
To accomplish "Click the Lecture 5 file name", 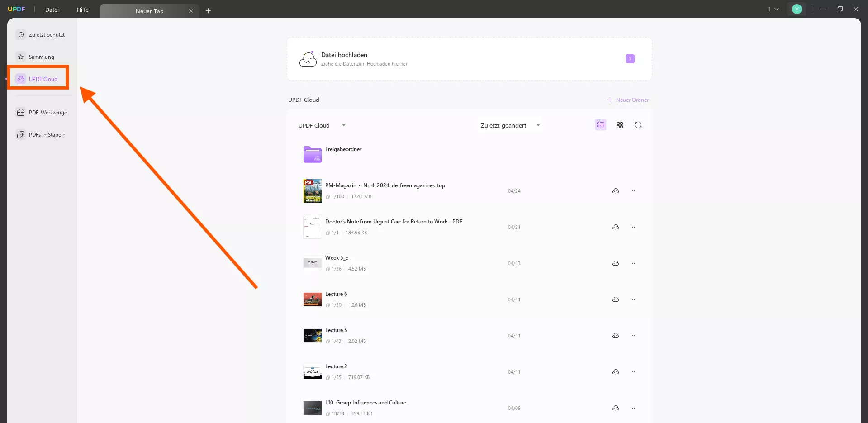I will pyautogui.click(x=336, y=330).
